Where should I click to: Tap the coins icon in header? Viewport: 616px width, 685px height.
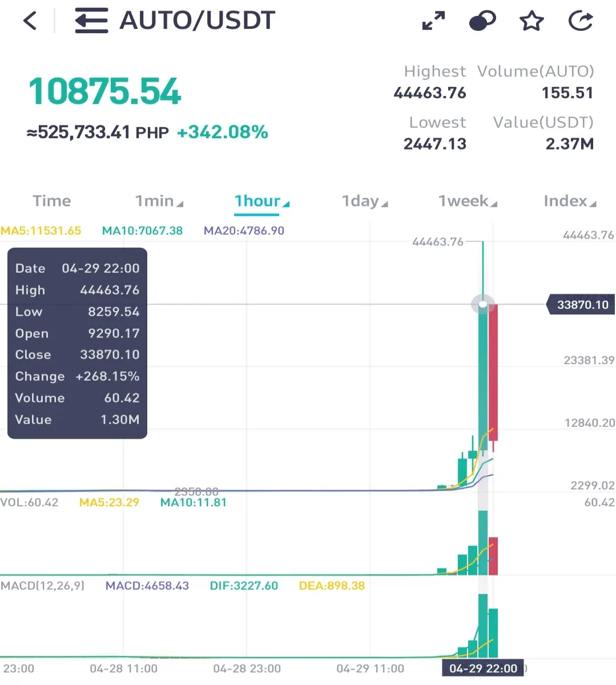(482, 21)
